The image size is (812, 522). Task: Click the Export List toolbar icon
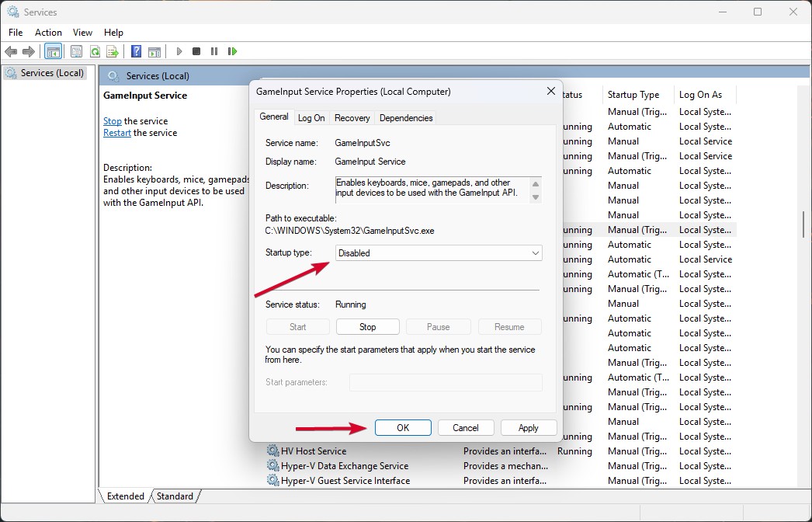(x=113, y=51)
